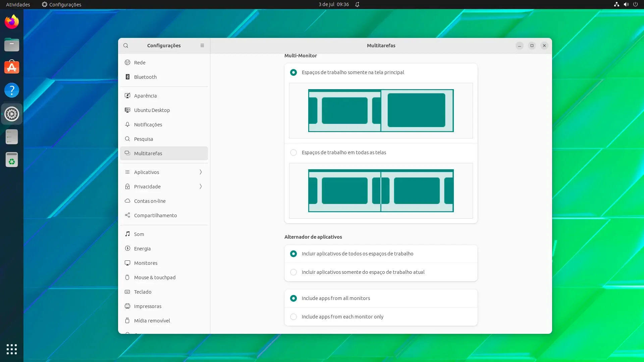Open the Configurações app menu in top bar
The image size is (644, 362).
point(62,4)
